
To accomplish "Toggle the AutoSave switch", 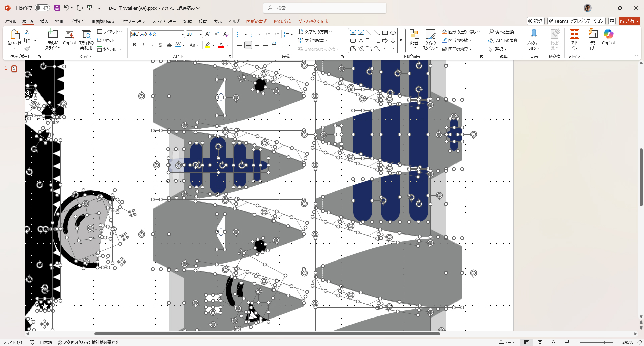I will point(42,8).
